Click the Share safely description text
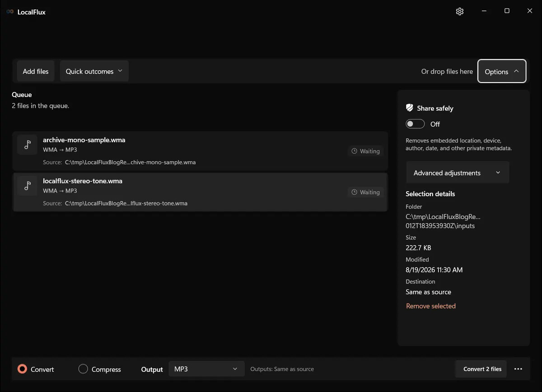Image resolution: width=542 pixels, height=392 pixels. coord(459,144)
